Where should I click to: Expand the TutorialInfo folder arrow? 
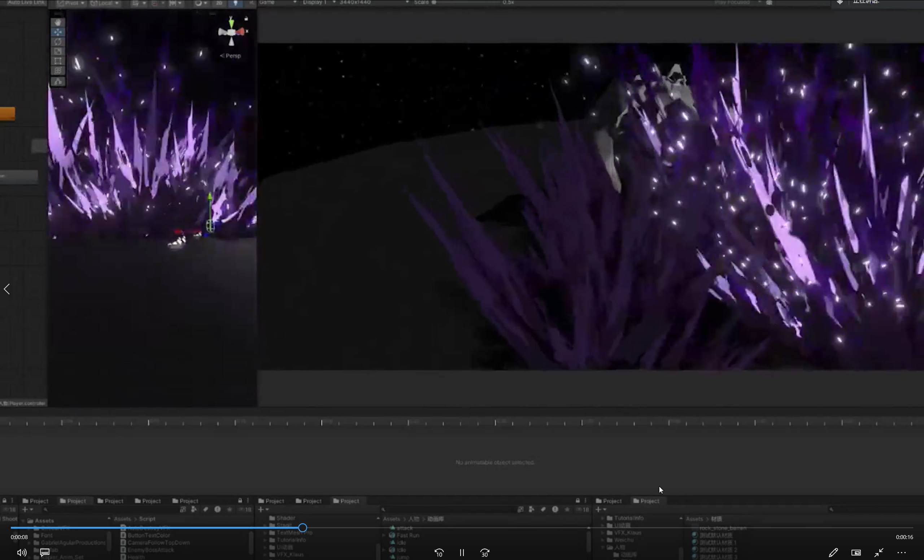pyautogui.click(x=603, y=518)
